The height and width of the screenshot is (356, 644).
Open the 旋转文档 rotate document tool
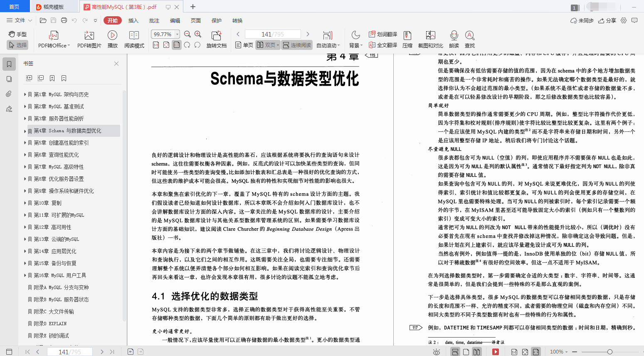pos(216,40)
